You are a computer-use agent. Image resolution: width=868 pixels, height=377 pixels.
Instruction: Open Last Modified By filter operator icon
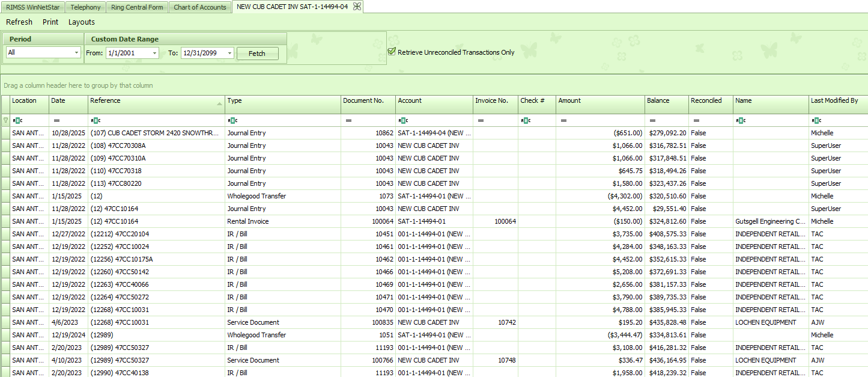coord(816,120)
